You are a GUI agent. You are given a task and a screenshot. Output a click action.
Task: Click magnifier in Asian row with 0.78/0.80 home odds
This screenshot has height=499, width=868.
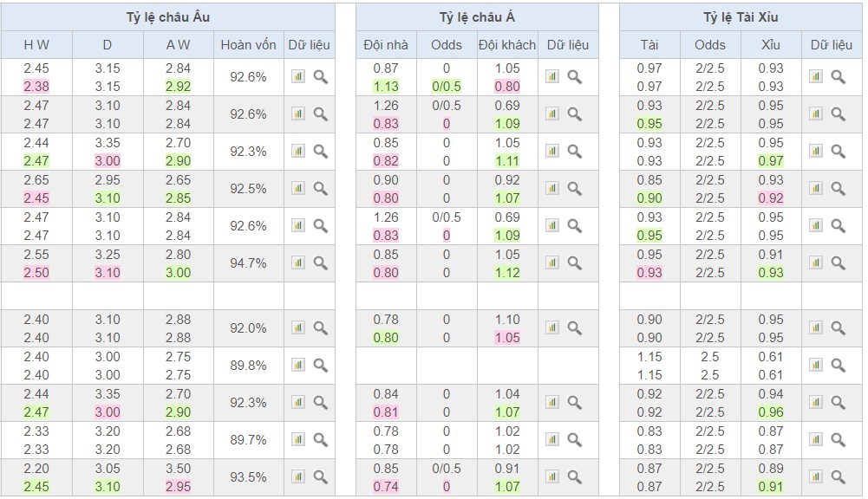pos(575,328)
